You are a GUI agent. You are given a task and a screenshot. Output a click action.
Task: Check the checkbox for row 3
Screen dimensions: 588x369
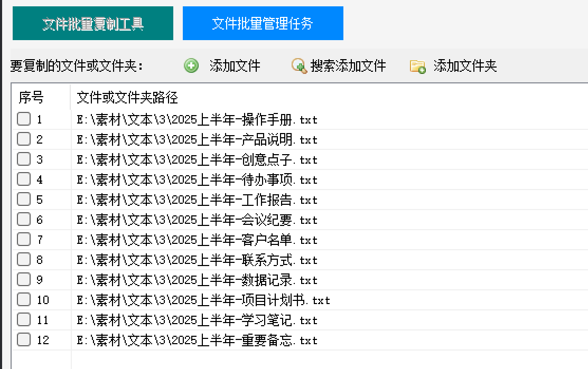pyautogui.click(x=23, y=159)
